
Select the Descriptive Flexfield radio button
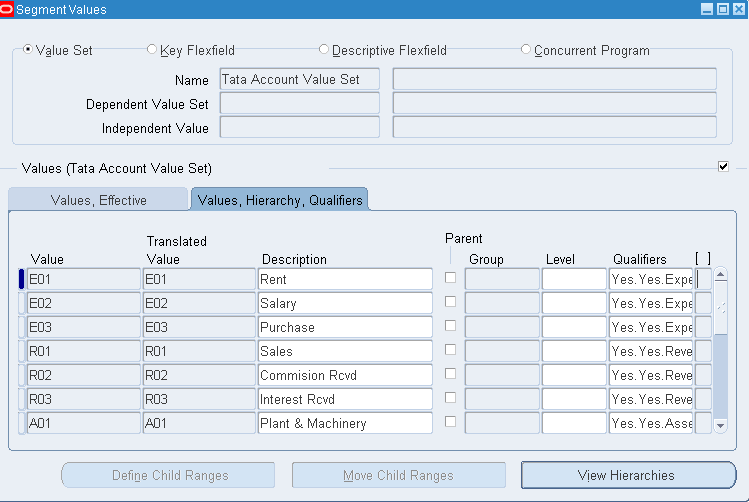pyautogui.click(x=324, y=49)
